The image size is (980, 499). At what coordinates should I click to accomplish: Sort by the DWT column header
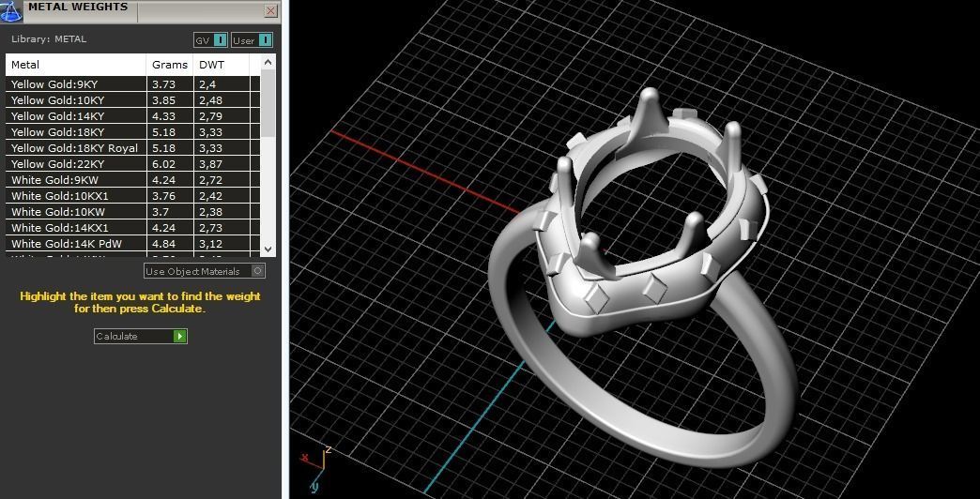tap(222, 65)
